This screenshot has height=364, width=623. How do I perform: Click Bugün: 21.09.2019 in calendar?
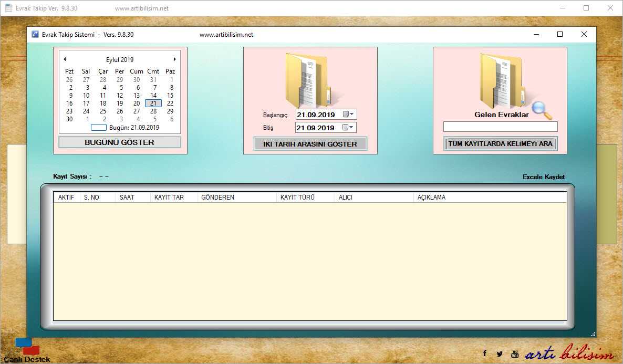(134, 128)
